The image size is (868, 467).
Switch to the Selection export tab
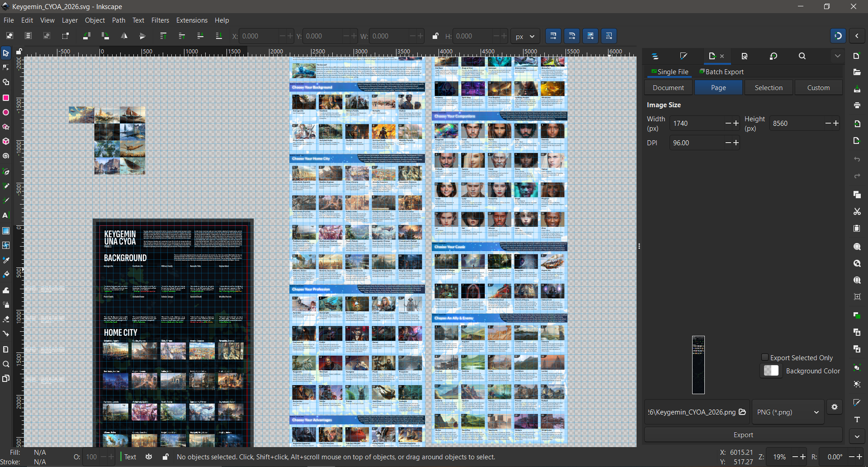(769, 87)
